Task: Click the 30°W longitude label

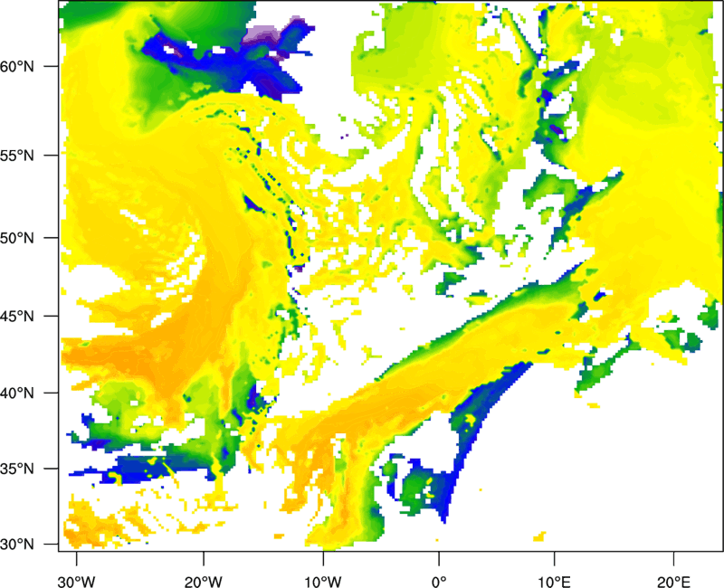Action: click(x=77, y=582)
